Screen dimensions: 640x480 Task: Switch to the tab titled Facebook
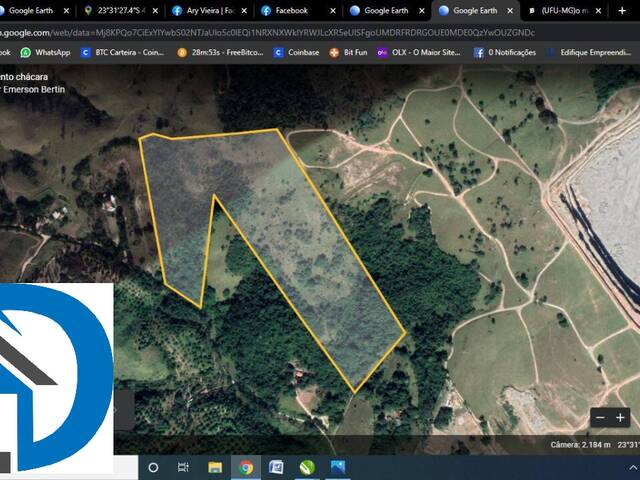299,11
